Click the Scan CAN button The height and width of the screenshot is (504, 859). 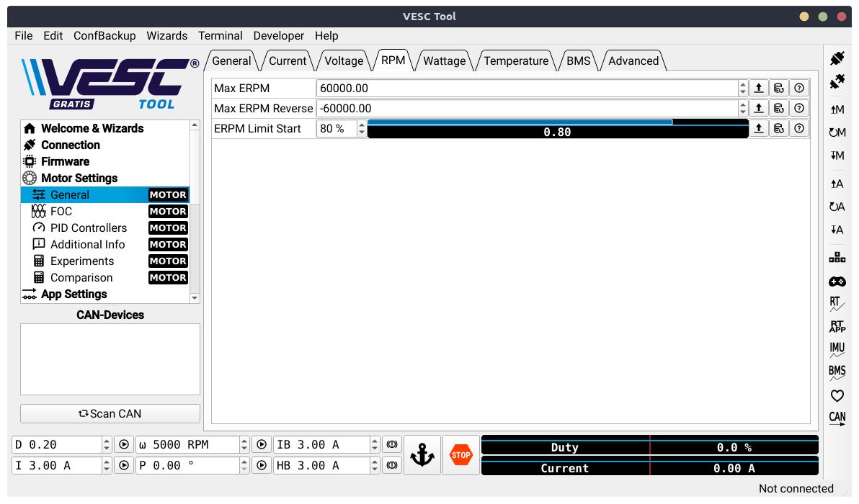110,414
